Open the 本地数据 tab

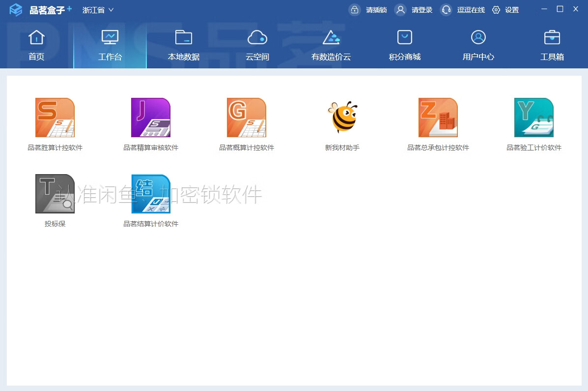point(183,44)
